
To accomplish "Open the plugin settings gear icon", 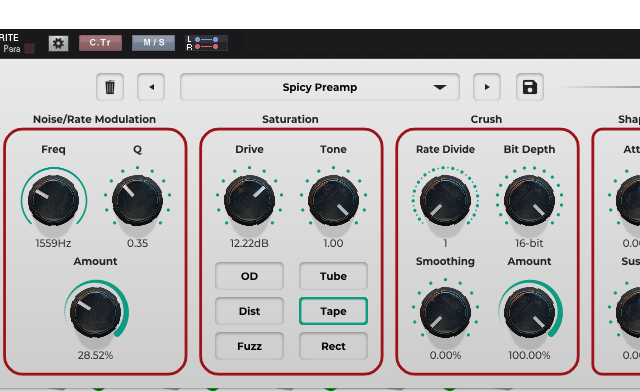I will coord(58,43).
